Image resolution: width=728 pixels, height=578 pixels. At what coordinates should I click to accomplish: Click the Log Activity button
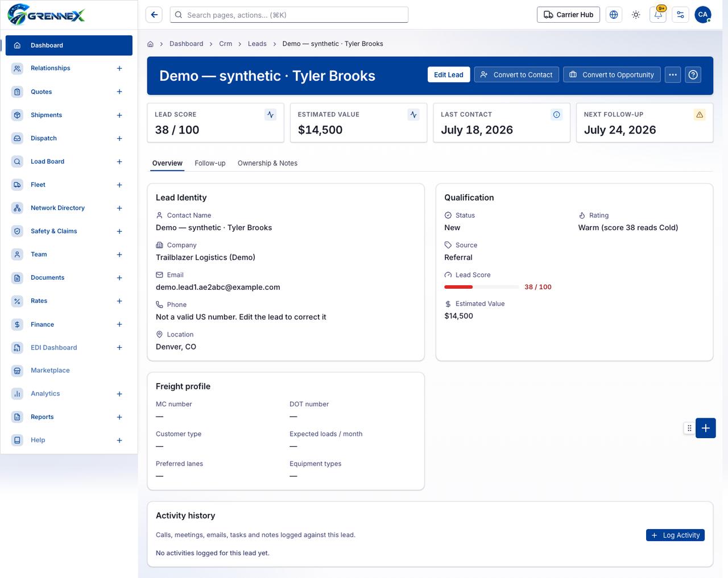pos(675,535)
